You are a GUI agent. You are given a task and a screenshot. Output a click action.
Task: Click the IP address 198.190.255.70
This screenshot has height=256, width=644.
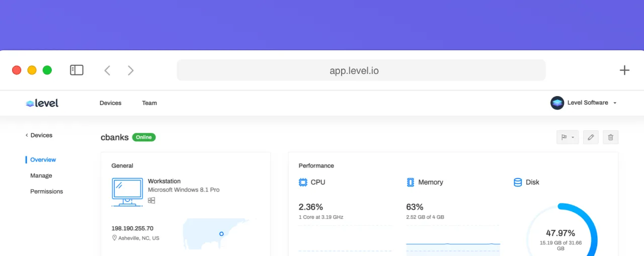132,228
